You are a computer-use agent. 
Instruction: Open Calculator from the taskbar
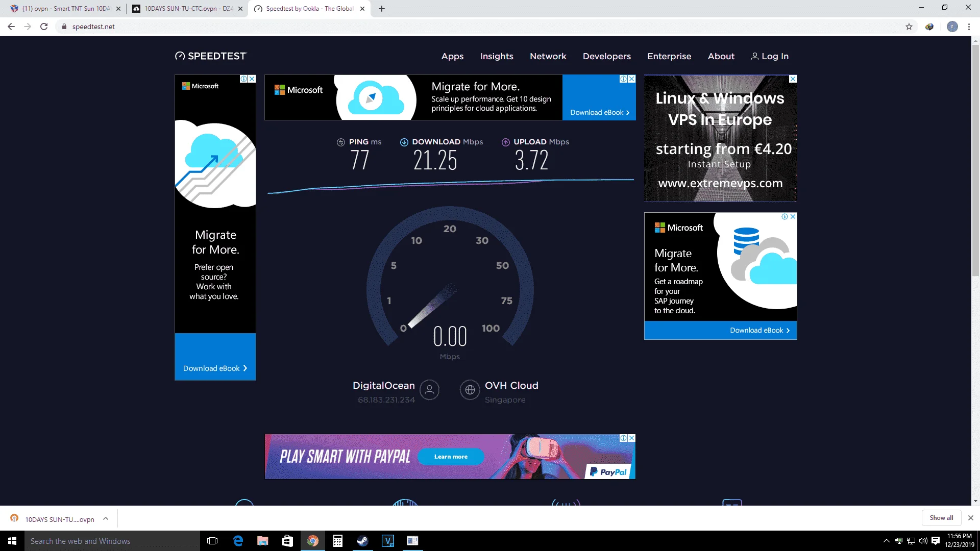coord(338,541)
